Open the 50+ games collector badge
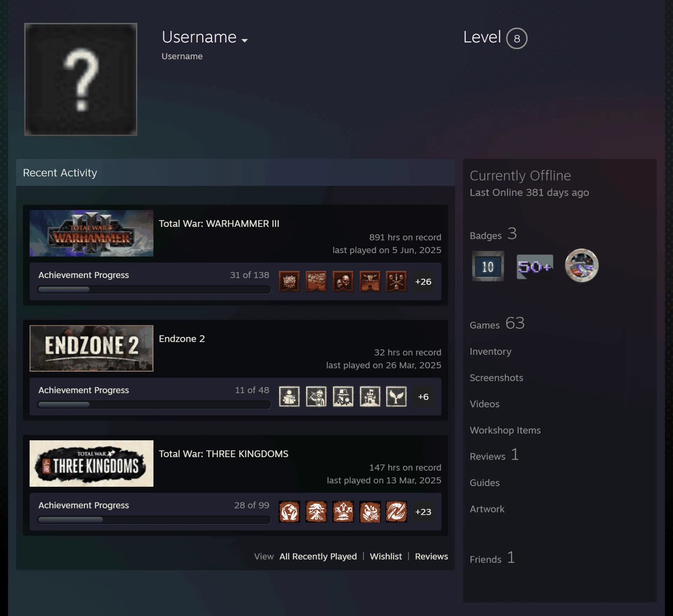 pyautogui.click(x=535, y=267)
